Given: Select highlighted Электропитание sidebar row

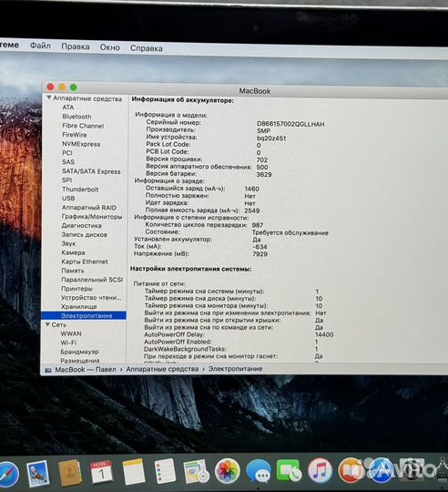Looking at the screenshot, I should point(84,315).
